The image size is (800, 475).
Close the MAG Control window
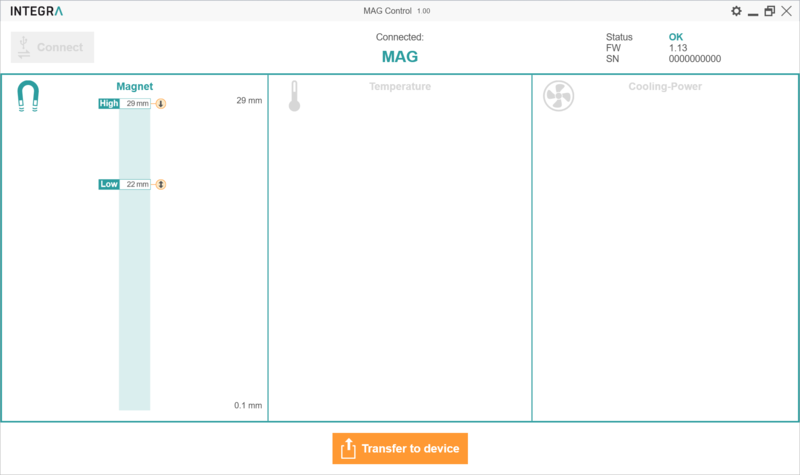point(786,11)
